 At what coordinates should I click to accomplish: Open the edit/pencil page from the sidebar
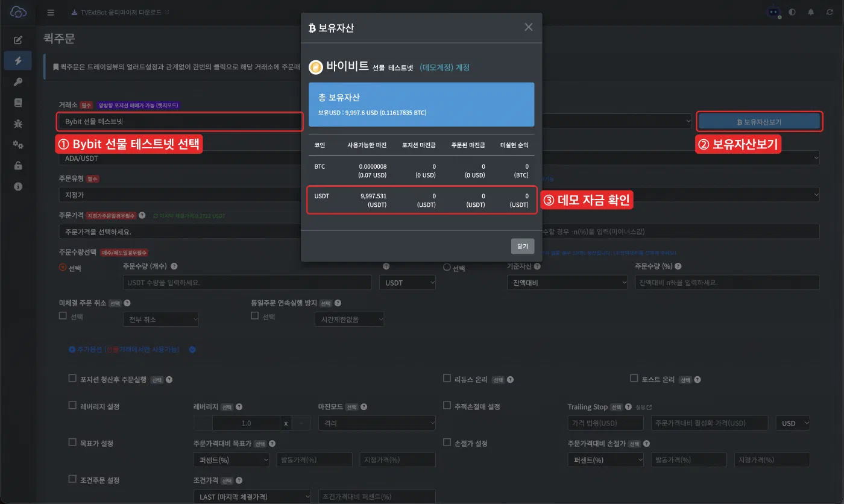(x=18, y=40)
